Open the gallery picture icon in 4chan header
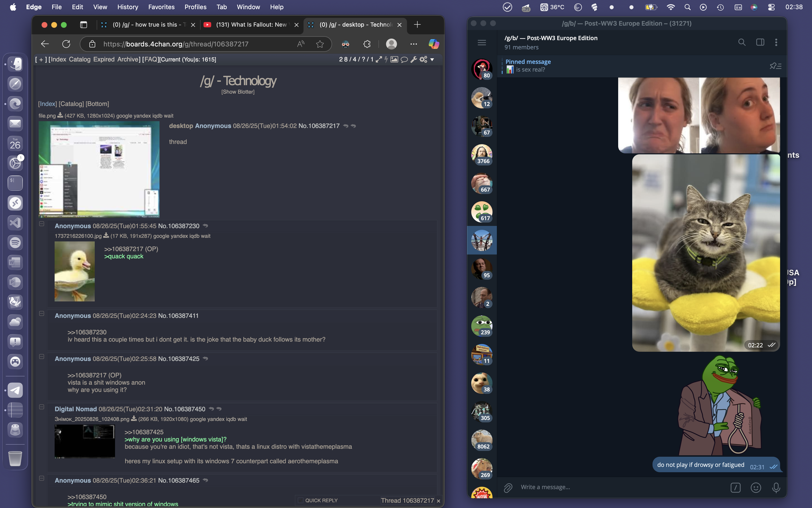 (394, 60)
